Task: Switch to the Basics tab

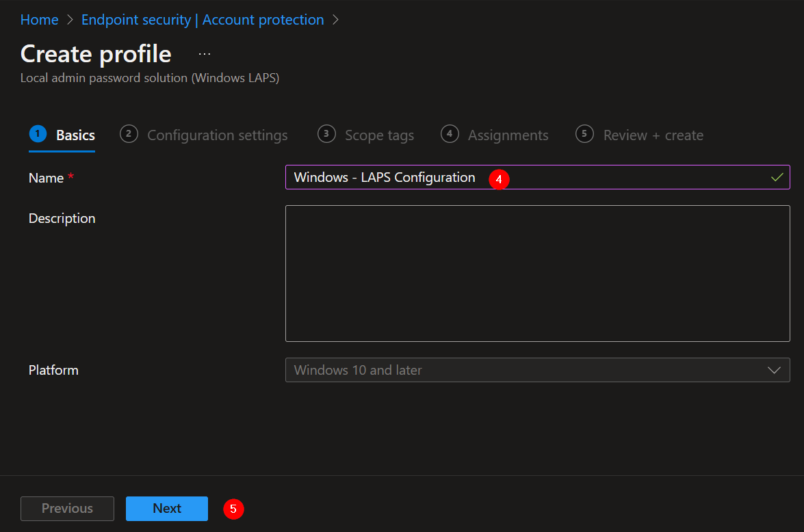Action: (75, 135)
